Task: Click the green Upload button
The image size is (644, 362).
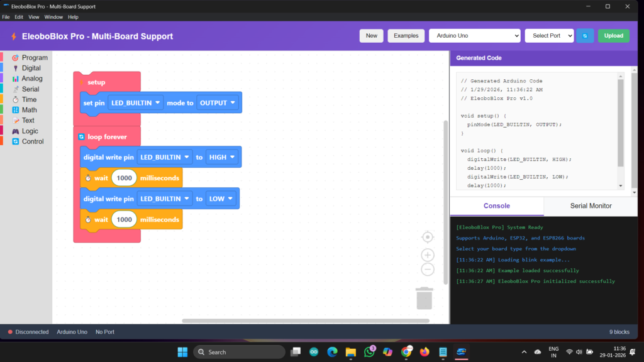Action: tap(614, 36)
